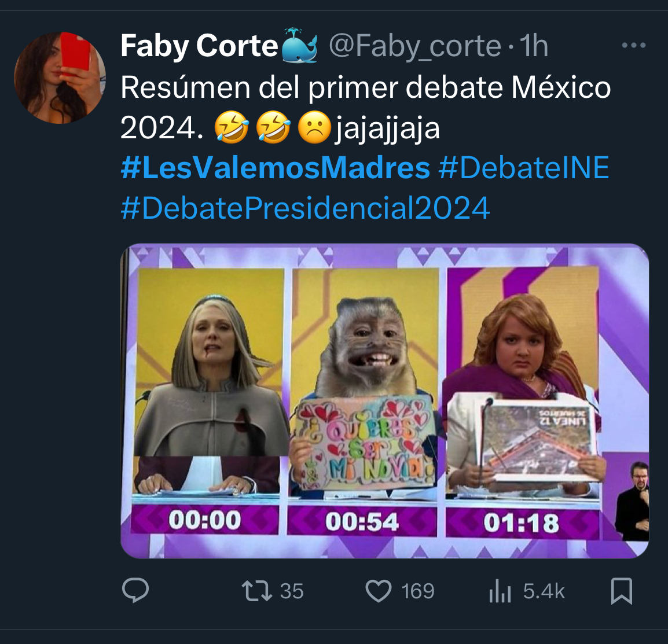This screenshot has width=668, height=644.
Task: Click the reply speech bubble icon
Action: click(135, 591)
